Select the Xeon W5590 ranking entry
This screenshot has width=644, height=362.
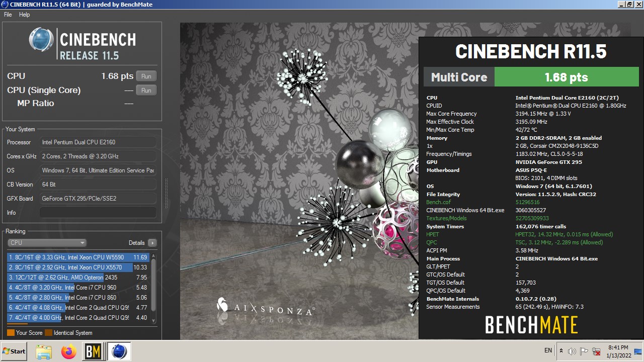point(78,257)
